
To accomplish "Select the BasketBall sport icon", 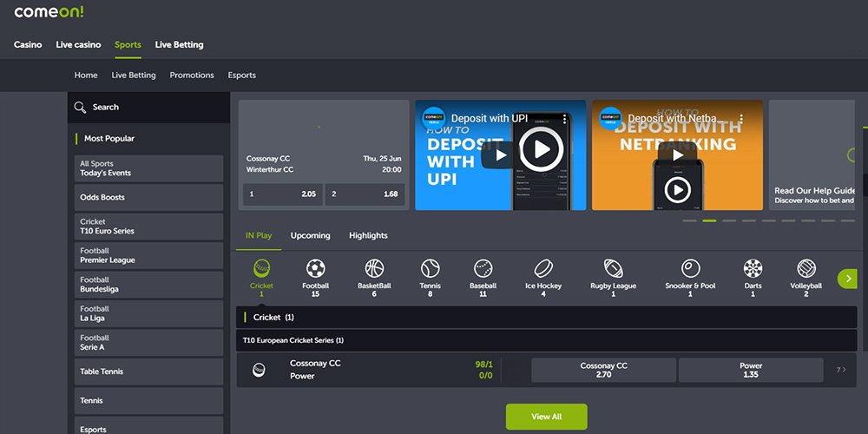I will tap(374, 268).
